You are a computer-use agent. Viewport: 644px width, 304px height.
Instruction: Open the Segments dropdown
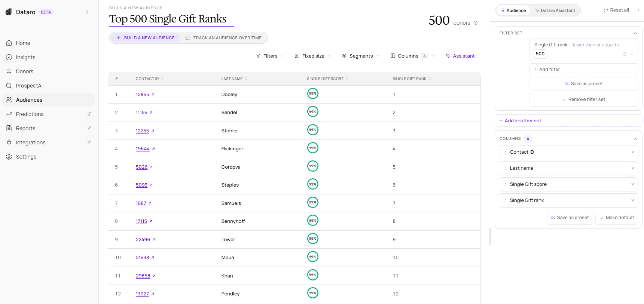coord(361,56)
